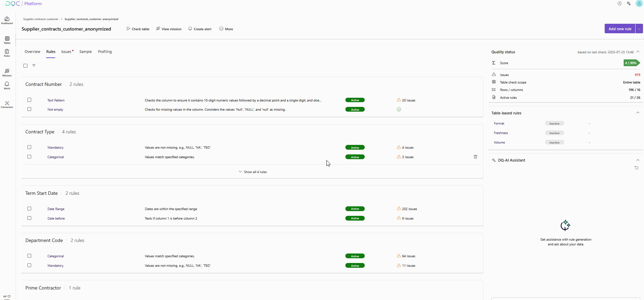This screenshot has height=300, width=644.
Task: Click Create alert
Action: [200, 29]
